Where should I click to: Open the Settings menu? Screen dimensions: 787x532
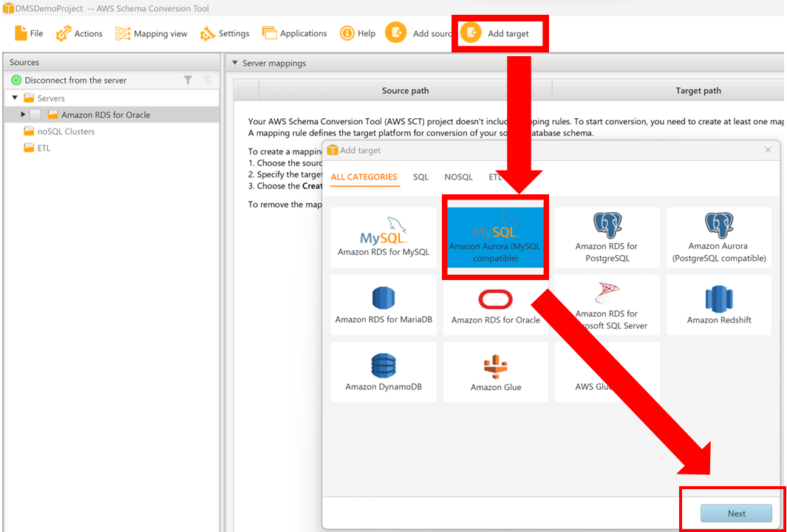(225, 34)
